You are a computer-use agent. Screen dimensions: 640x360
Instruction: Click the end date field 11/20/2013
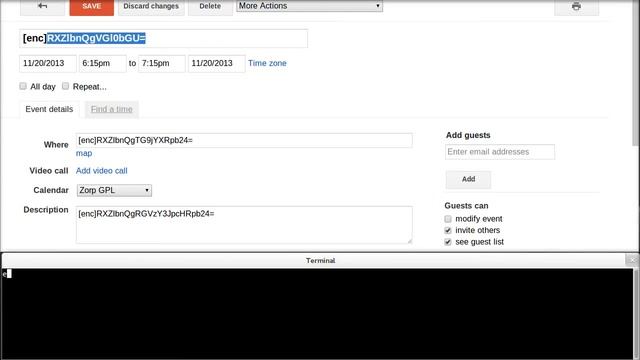[216, 63]
